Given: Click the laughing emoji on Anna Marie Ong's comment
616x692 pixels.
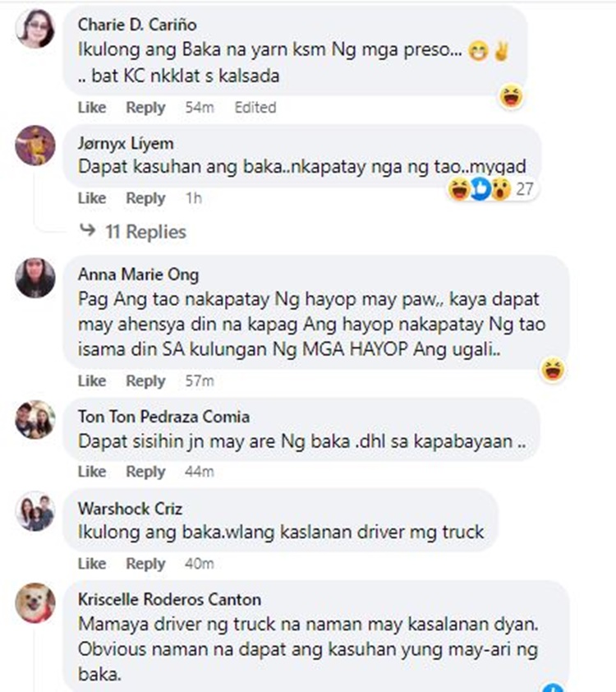Looking at the screenshot, I should coord(553,370).
